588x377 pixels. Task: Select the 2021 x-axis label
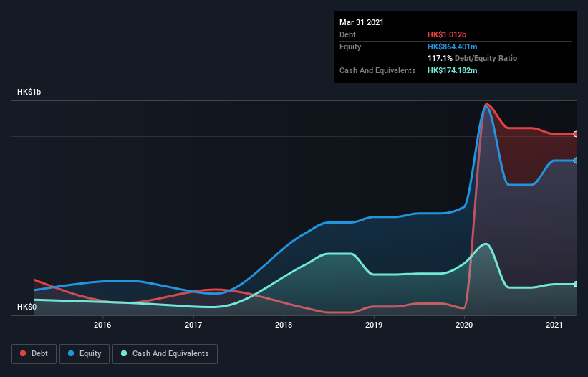coord(554,325)
